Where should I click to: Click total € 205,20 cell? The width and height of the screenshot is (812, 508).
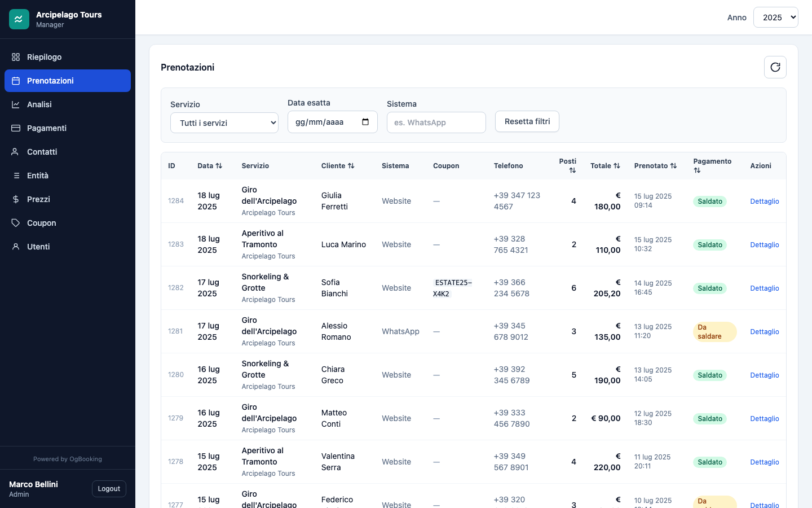(x=607, y=288)
